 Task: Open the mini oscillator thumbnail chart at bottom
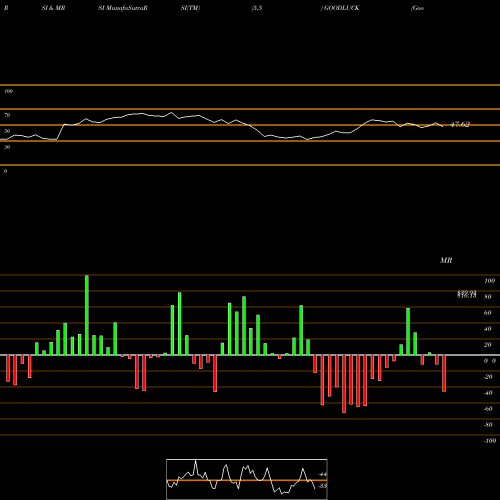247,479
